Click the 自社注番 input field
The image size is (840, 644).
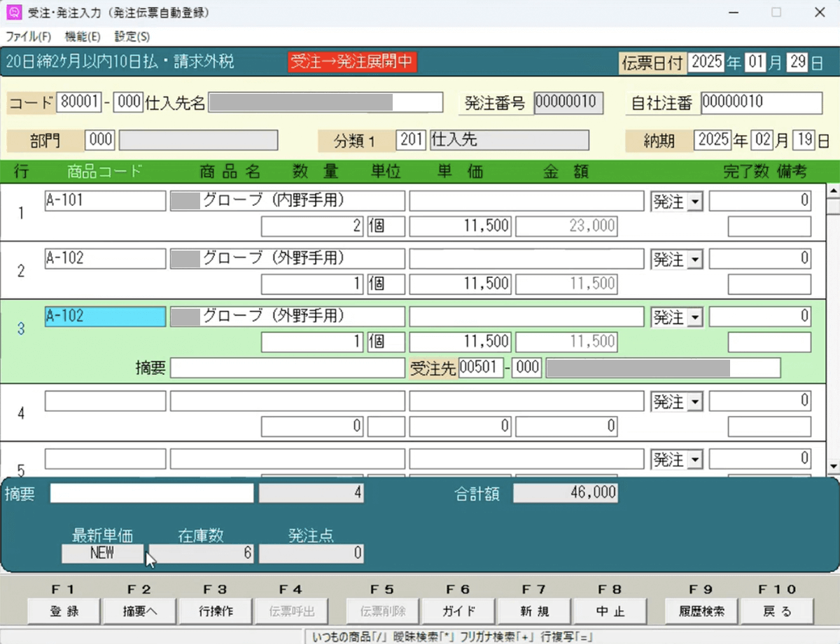(761, 102)
